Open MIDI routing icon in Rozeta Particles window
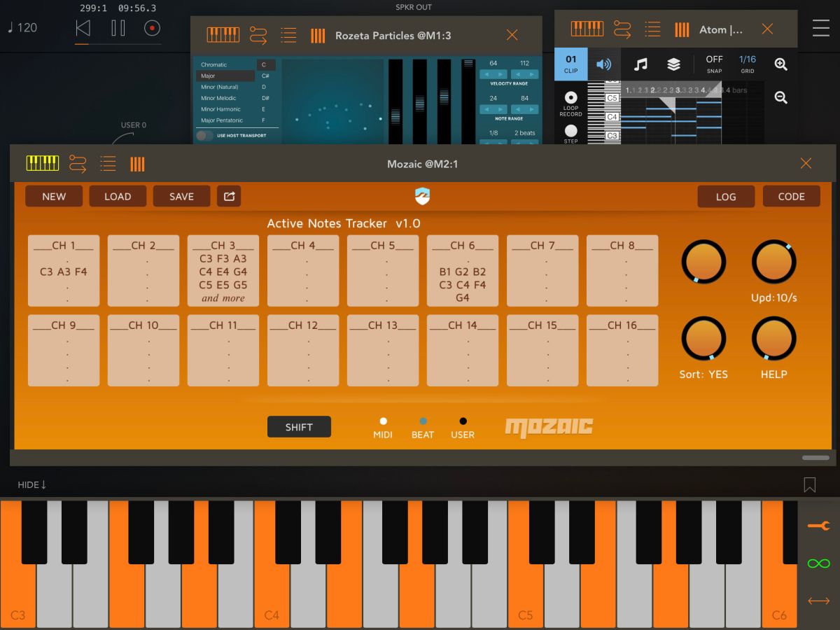 [258, 35]
